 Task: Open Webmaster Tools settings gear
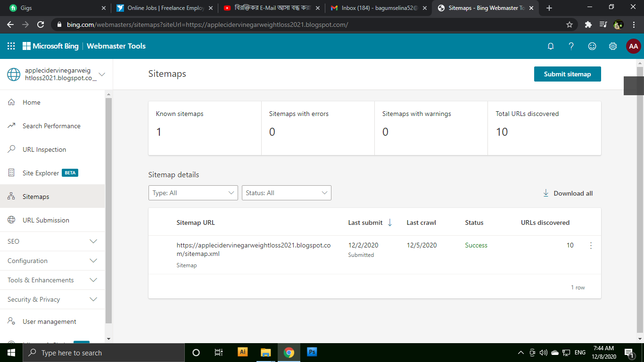pos(613,46)
